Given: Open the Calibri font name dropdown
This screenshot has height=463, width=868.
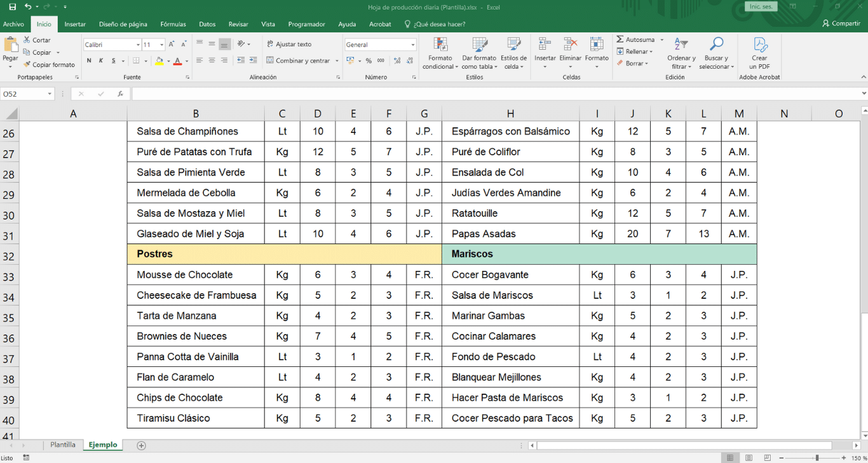Looking at the screenshot, I should click(x=138, y=45).
